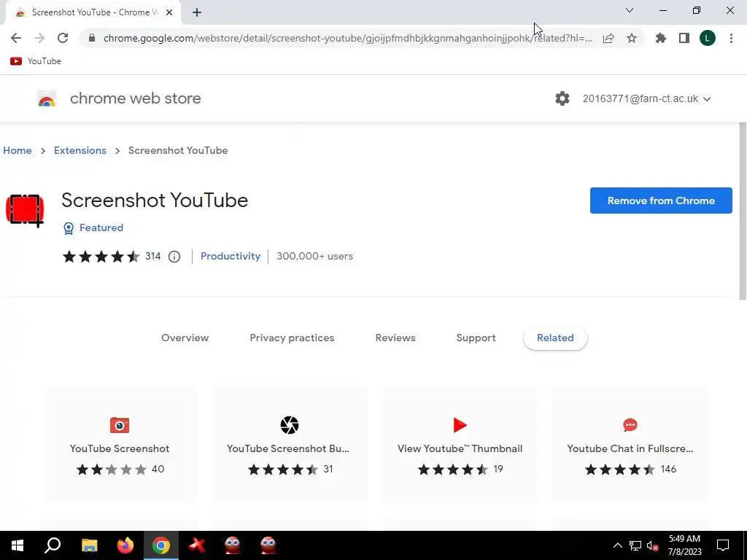Open the notification center icon
This screenshot has width=747, height=560.
tap(723, 545)
